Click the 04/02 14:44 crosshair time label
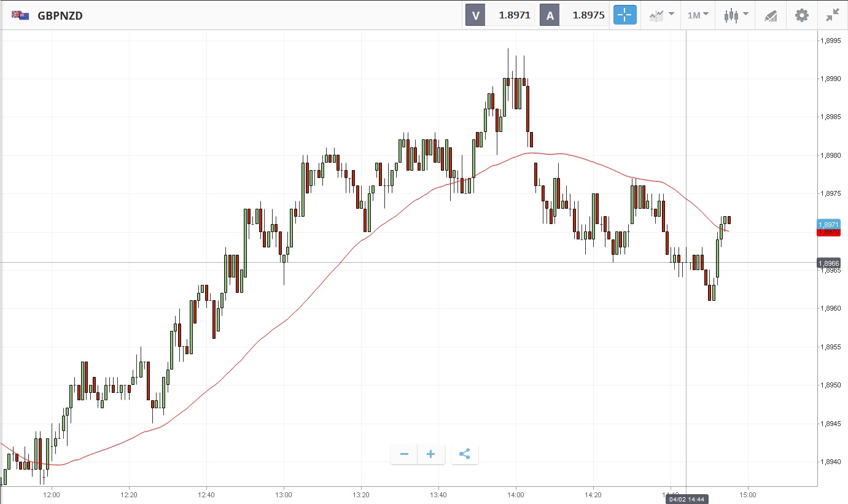This screenshot has height=504, width=848. tap(687, 499)
